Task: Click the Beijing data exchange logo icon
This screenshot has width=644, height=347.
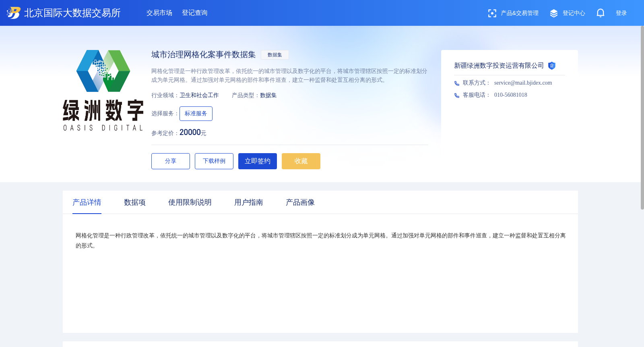Action: click(x=14, y=13)
